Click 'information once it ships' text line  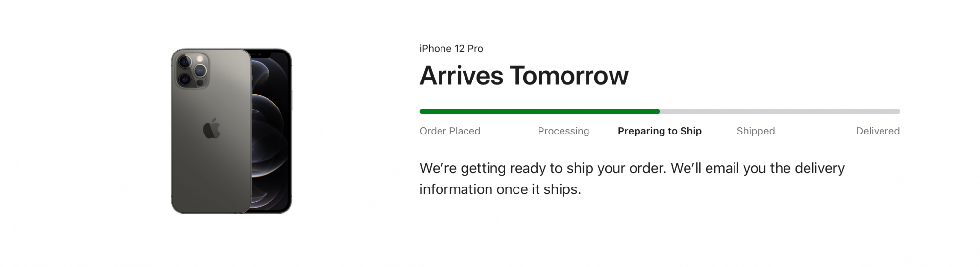pyautogui.click(x=500, y=189)
